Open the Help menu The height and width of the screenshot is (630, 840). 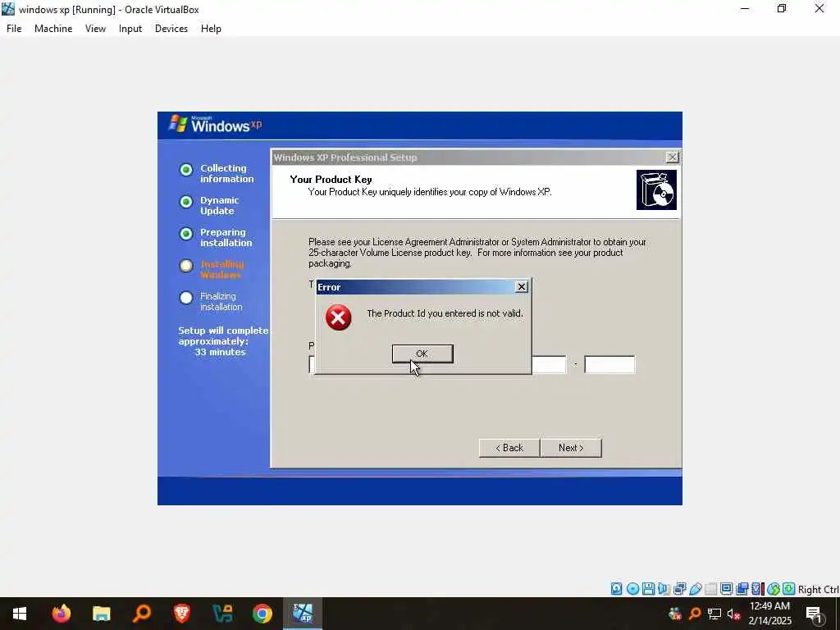[211, 29]
